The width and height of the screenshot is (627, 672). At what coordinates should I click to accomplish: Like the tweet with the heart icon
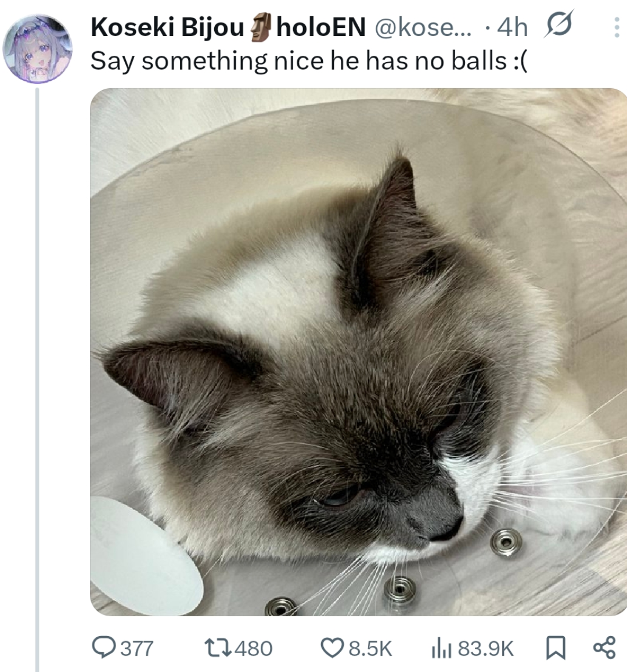click(x=333, y=648)
